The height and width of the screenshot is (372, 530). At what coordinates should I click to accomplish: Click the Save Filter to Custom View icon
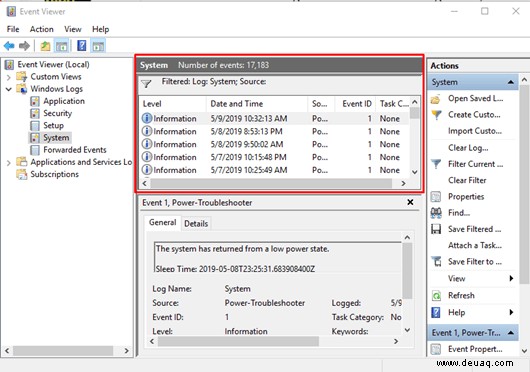[436, 262]
